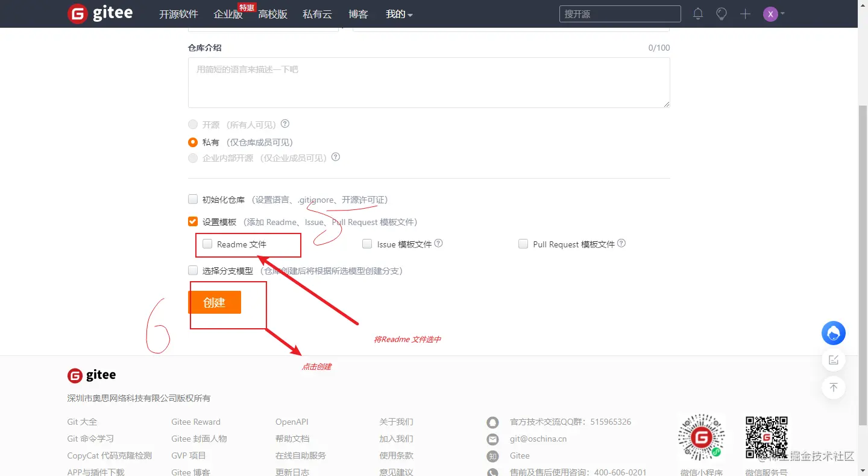Click the Zhihu 知 icon in footer

(x=493, y=456)
